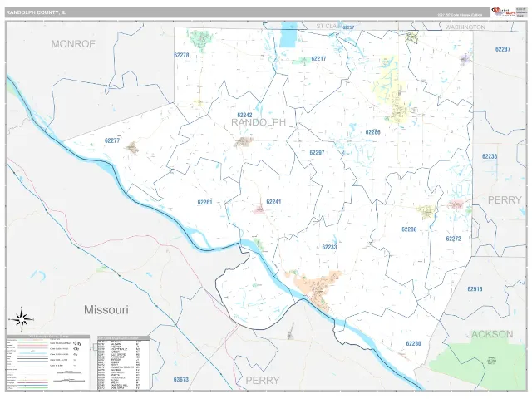Screen dimensions: 532x399
Task: Click the Missouri state label
Action: pyautogui.click(x=106, y=310)
